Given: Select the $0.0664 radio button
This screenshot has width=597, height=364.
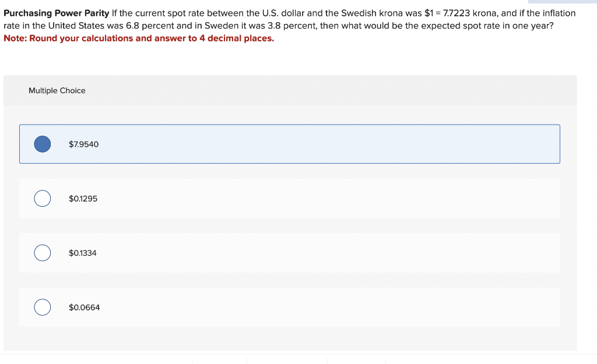Looking at the screenshot, I should [41, 307].
